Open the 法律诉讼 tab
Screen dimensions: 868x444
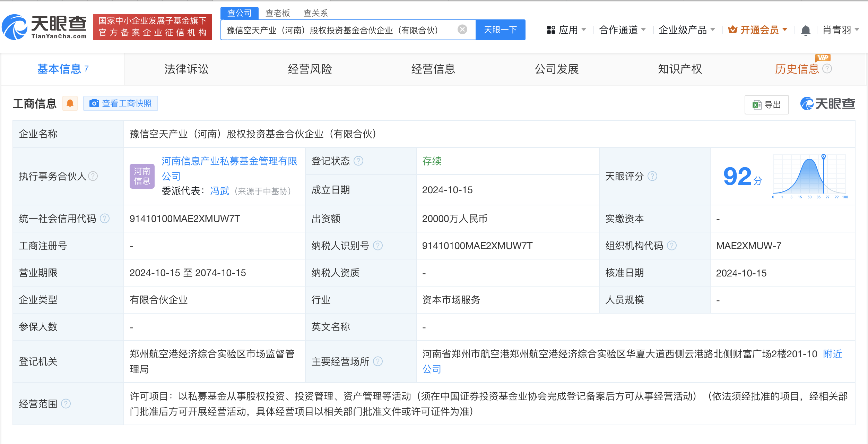pos(186,69)
